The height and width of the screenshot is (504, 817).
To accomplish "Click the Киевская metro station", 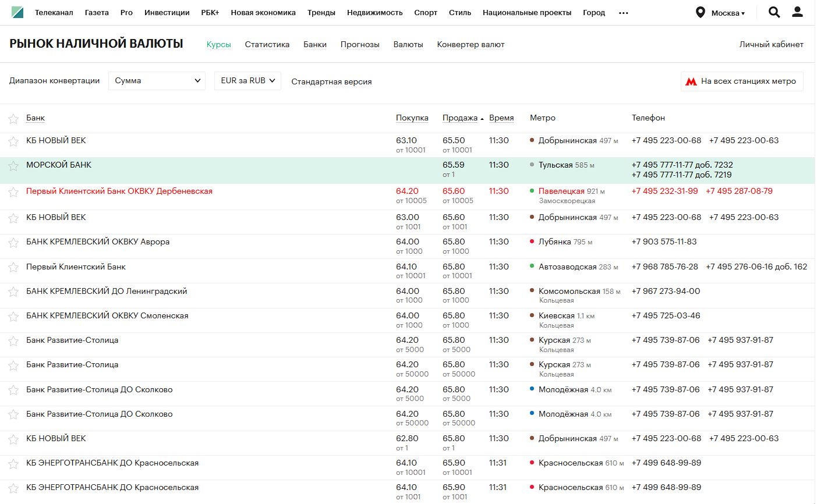I will (x=557, y=316).
